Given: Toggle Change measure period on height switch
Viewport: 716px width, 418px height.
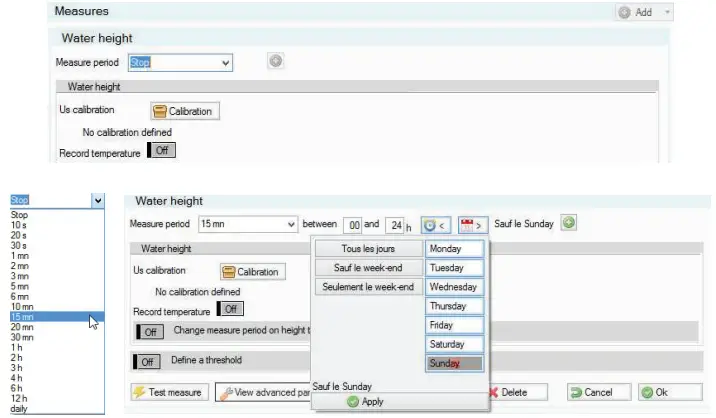Looking at the screenshot, I should [x=150, y=332].
